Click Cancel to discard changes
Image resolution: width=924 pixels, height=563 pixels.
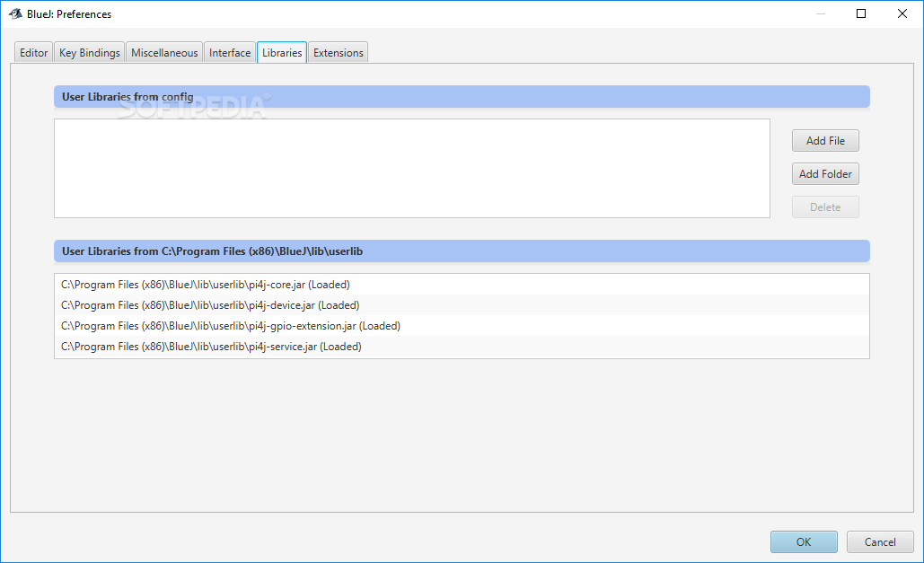[x=880, y=541]
